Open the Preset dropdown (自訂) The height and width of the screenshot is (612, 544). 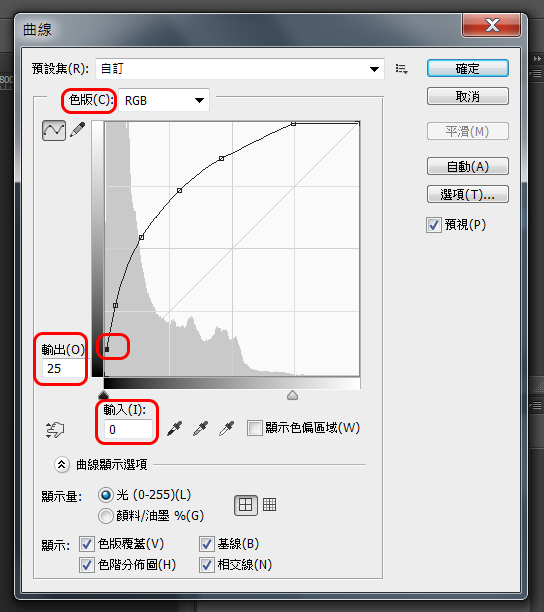240,69
